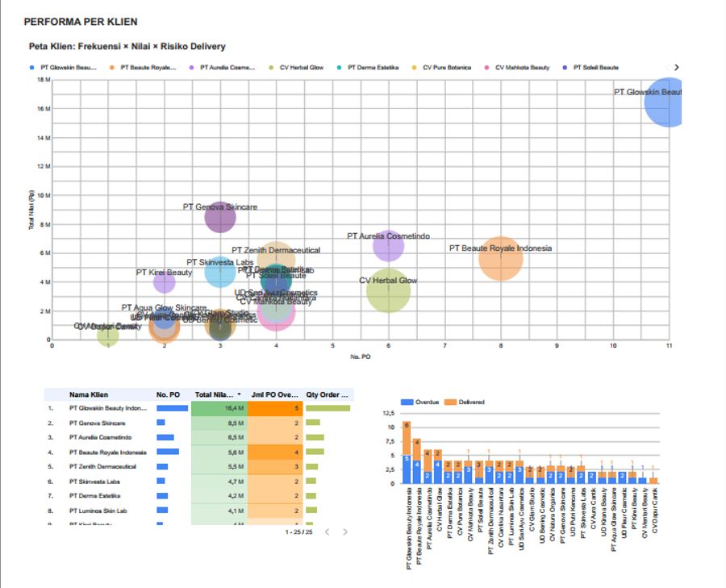Click the PT Beaute Royale Indonesia stacked bar
Image resolution: width=726 pixels, height=588 pixels.
pos(417,461)
